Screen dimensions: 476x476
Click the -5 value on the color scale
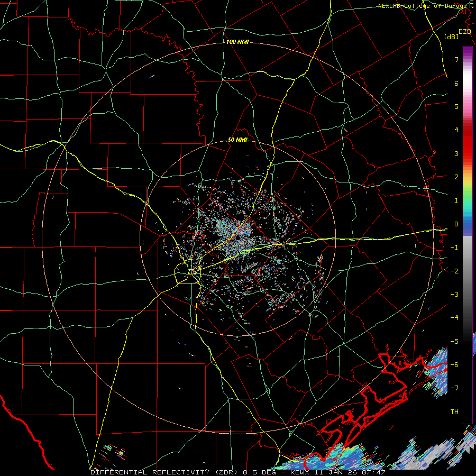point(454,341)
